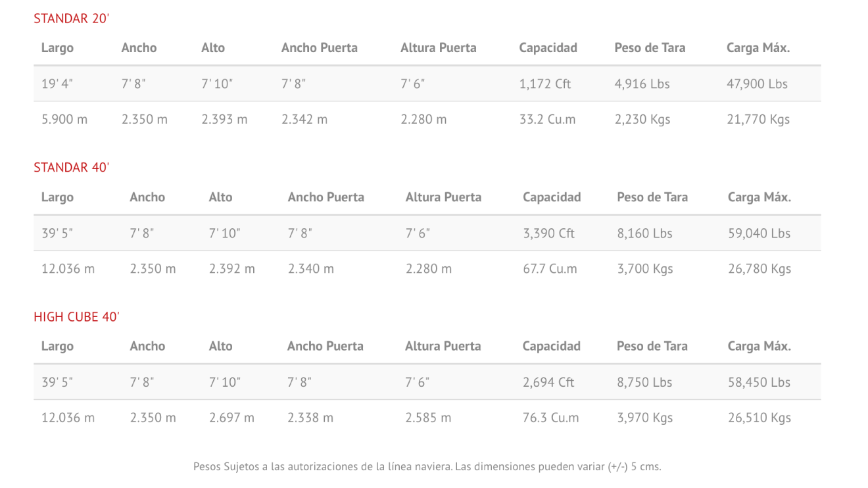The image size is (868, 488).
Task: Click the 19' 4" length cell
Action: click(57, 84)
